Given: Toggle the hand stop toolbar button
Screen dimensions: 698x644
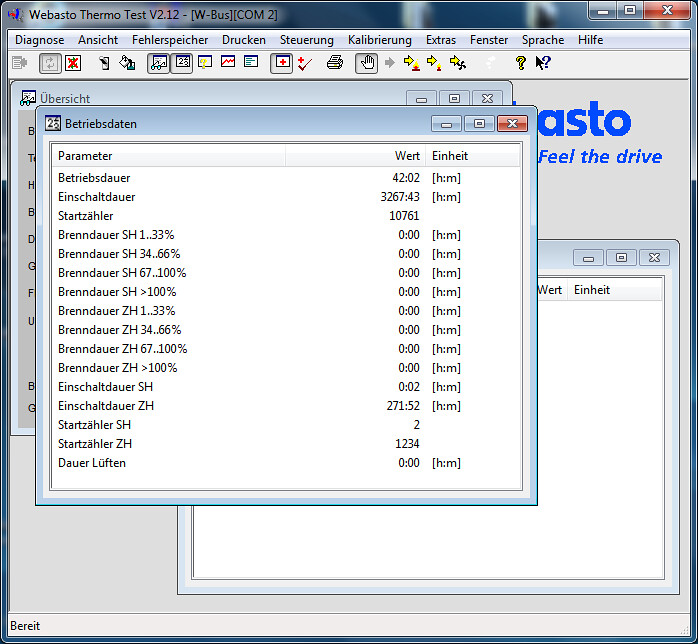Looking at the screenshot, I should 367,63.
